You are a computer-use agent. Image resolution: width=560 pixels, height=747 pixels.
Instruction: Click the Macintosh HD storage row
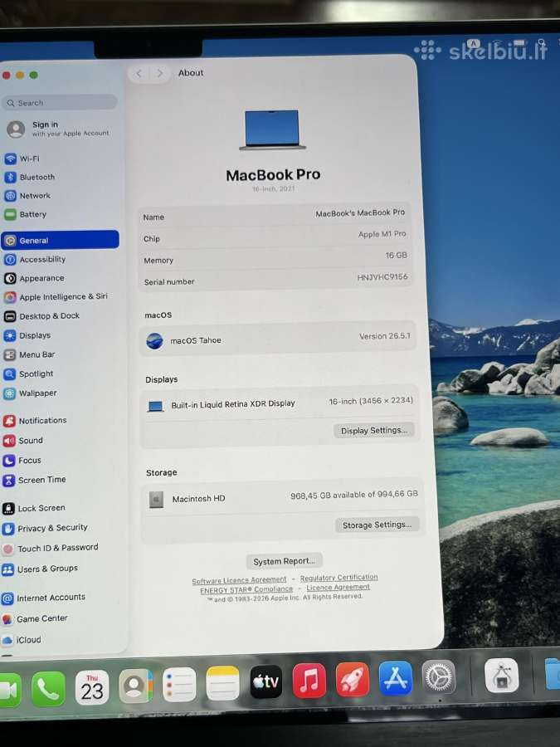tap(281, 497)
